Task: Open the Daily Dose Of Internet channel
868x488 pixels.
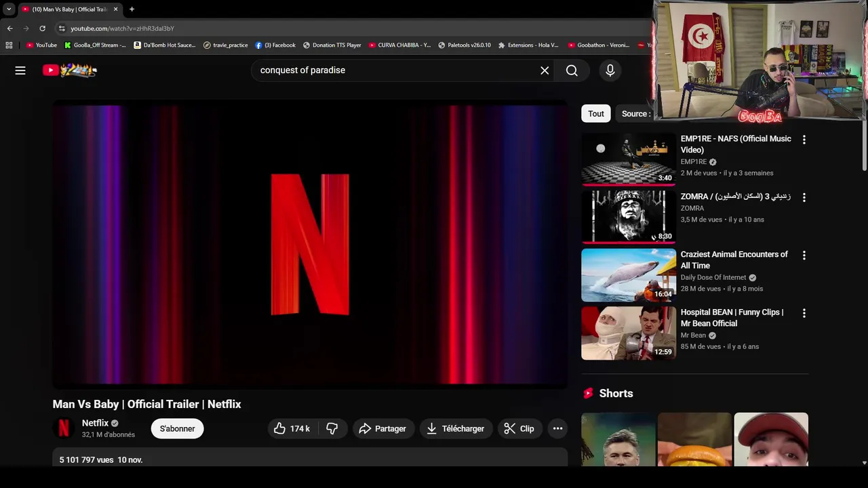Action: tap(713, 277)
